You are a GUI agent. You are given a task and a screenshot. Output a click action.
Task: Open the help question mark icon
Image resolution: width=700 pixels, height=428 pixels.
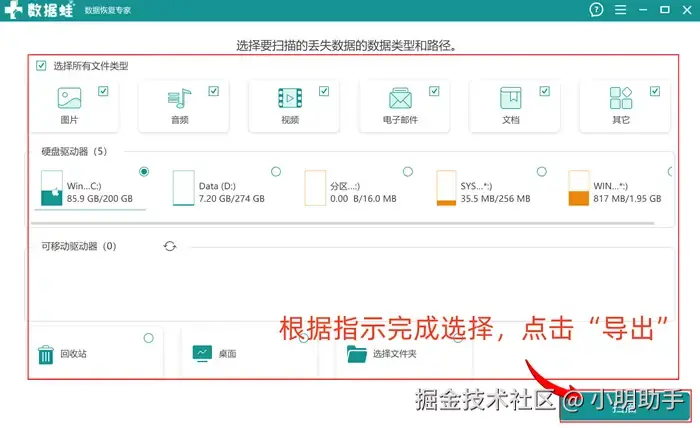click(596, 10)
